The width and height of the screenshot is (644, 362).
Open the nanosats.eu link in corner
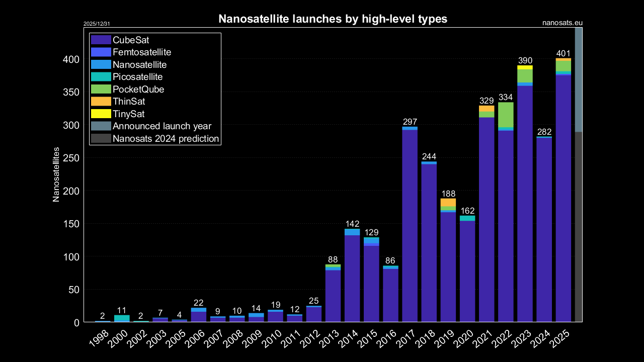pyautogui.click(x=562, y=23)
